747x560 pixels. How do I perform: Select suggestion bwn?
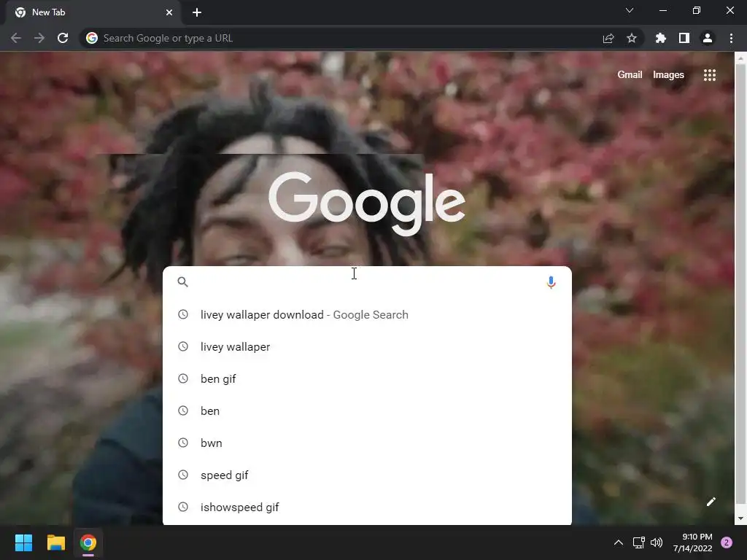(x=367, y=443)
